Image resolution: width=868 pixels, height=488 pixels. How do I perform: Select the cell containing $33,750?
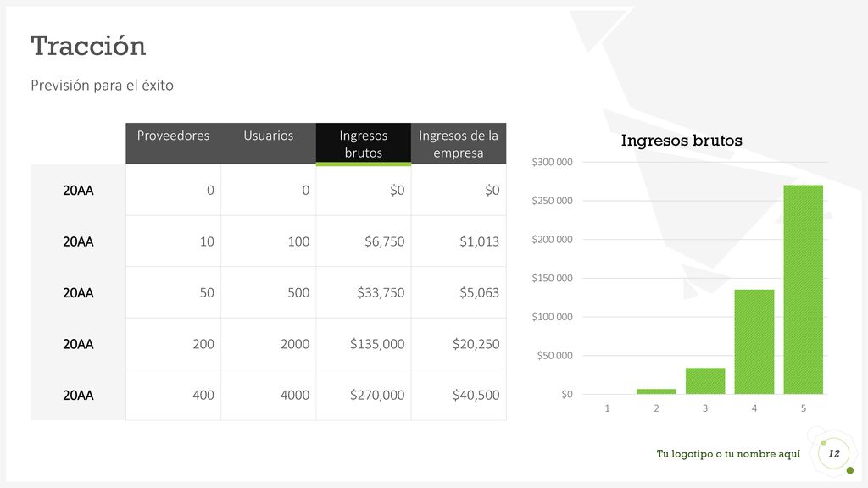coord(364,292)
